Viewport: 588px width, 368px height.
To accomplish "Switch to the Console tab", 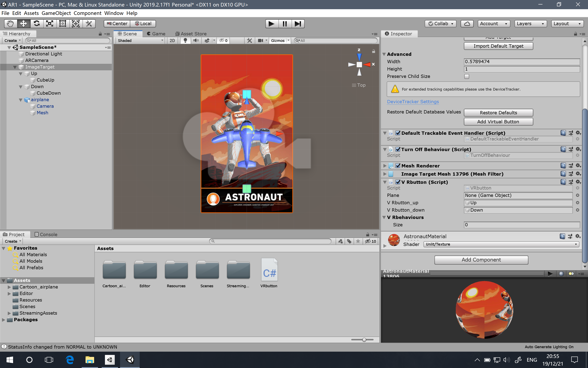I will 46,234.
